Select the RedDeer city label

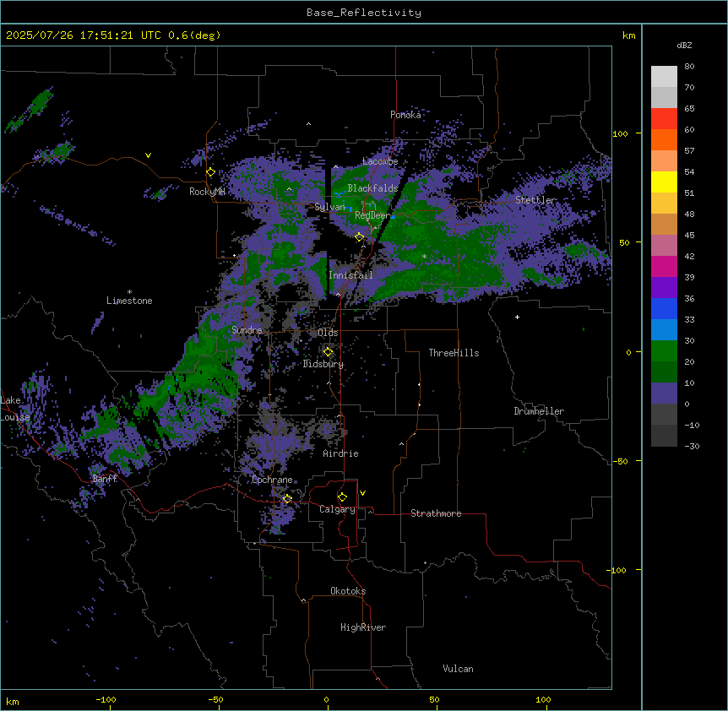coord(372,215)
